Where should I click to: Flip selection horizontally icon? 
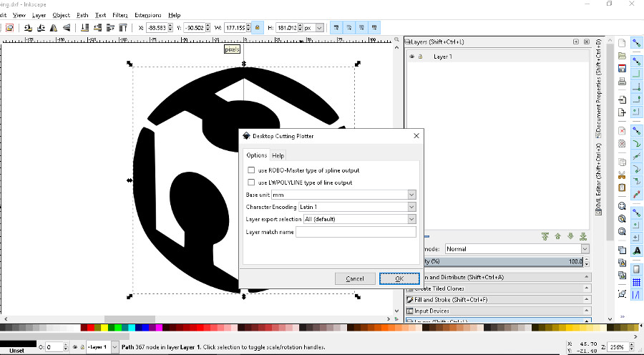(54, 28)
